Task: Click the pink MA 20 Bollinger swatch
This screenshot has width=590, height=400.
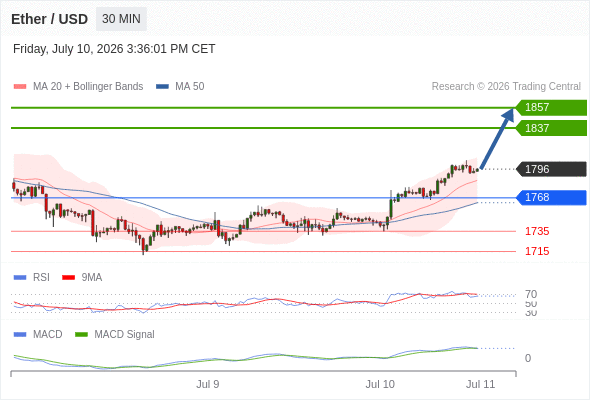Action: 20,87
